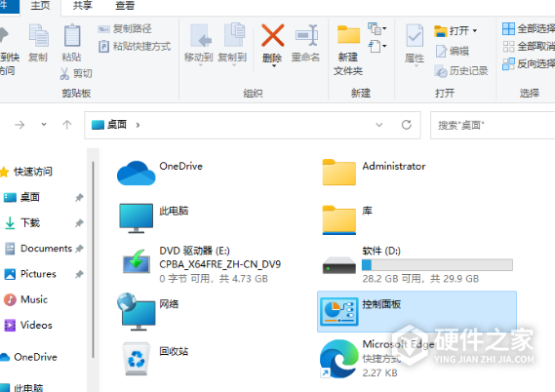555x392 pixels.
Task: Select the 网络 network icon
Action: (x=137, y=311)
